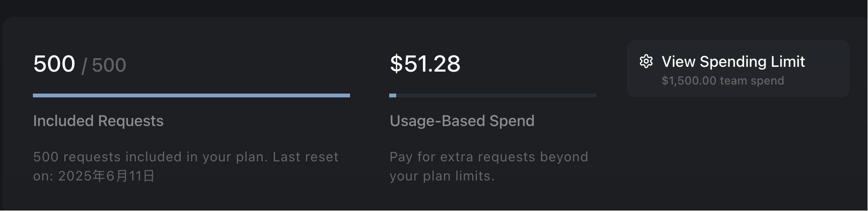868x211 pixels.
Task: Open the View Spending Limit button
Action: pos(738,69)
